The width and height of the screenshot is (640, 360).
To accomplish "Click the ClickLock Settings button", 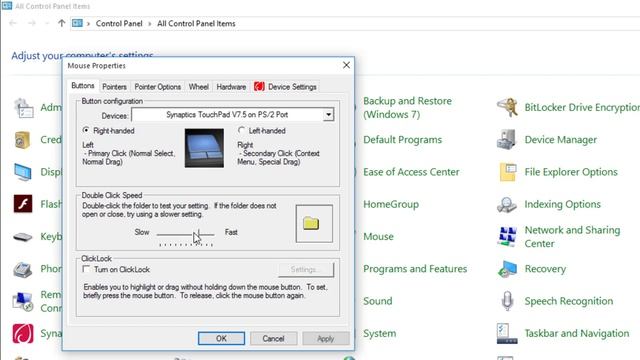I will [306, 269].
